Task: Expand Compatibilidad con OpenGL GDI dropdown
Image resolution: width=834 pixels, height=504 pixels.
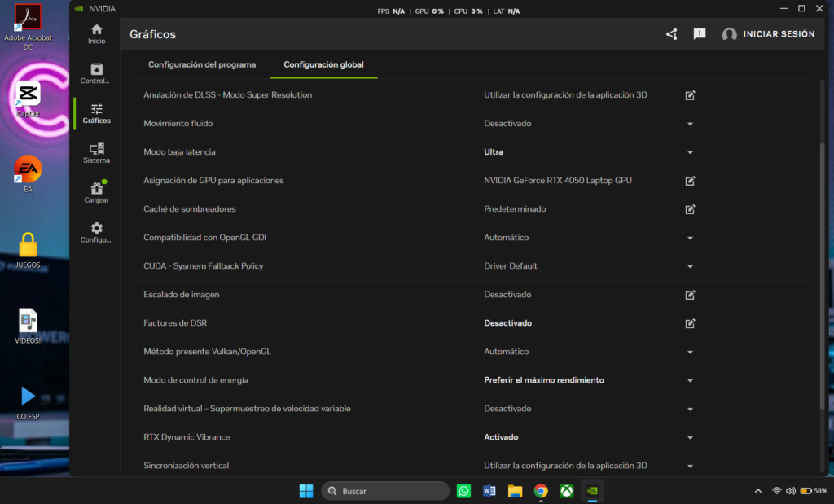Action: [x=690, y=239]
